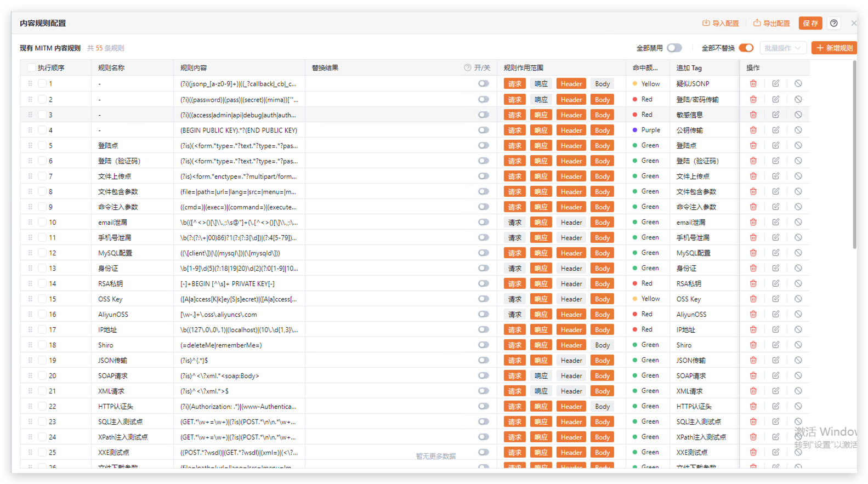Toggle the Body scope tag for rule 18

[x=602, y=345]
